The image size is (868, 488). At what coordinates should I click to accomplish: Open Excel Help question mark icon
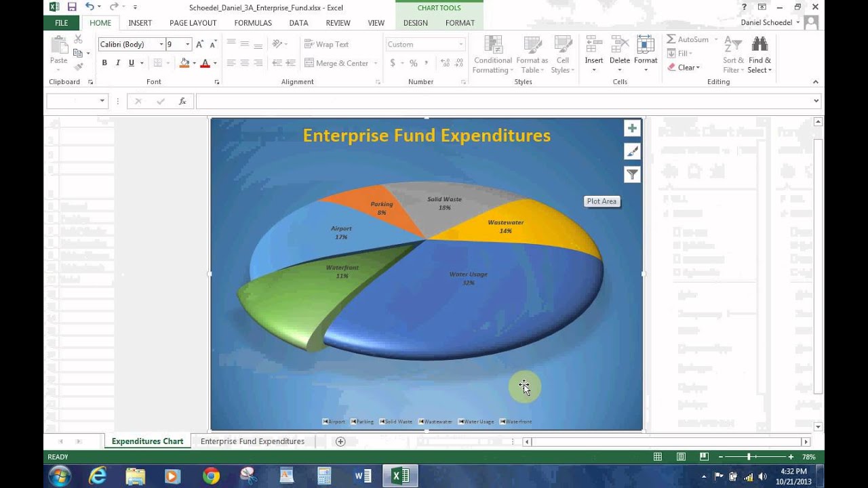click(x=744, y=7)
